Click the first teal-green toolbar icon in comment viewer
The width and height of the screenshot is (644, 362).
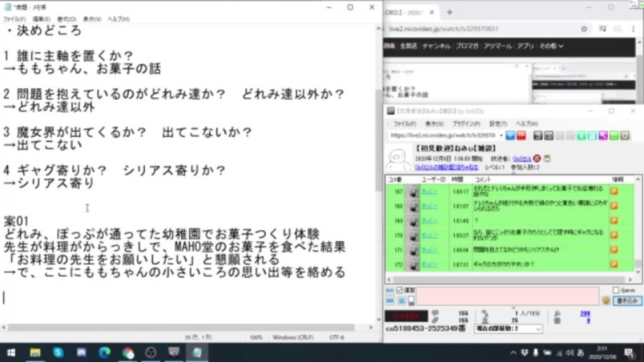(x=581, y=135)
